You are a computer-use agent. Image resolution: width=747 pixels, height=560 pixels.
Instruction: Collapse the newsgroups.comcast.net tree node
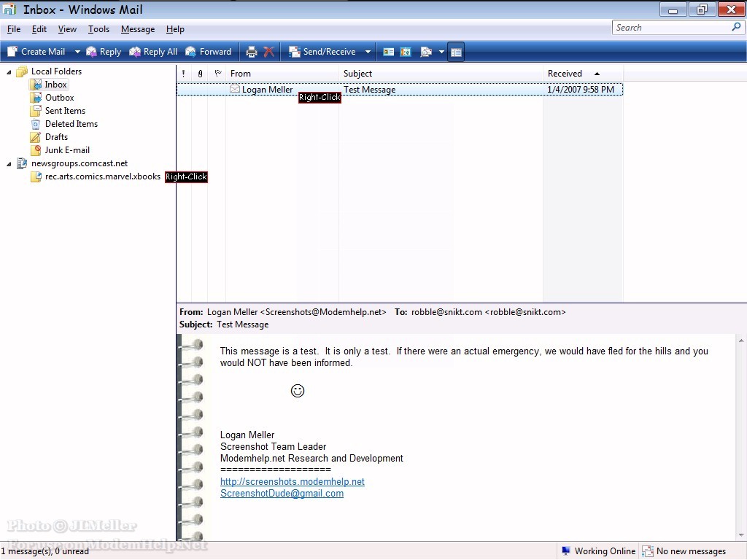[9, 164]
